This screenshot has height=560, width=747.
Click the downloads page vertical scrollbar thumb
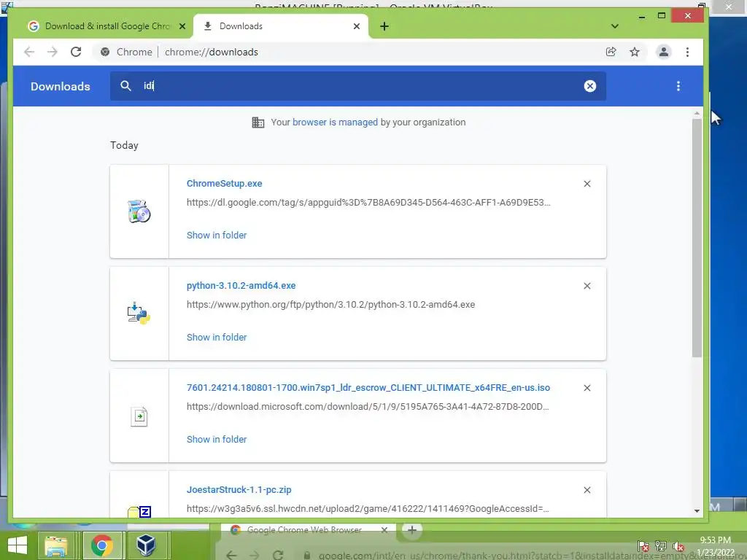(697, 238)
